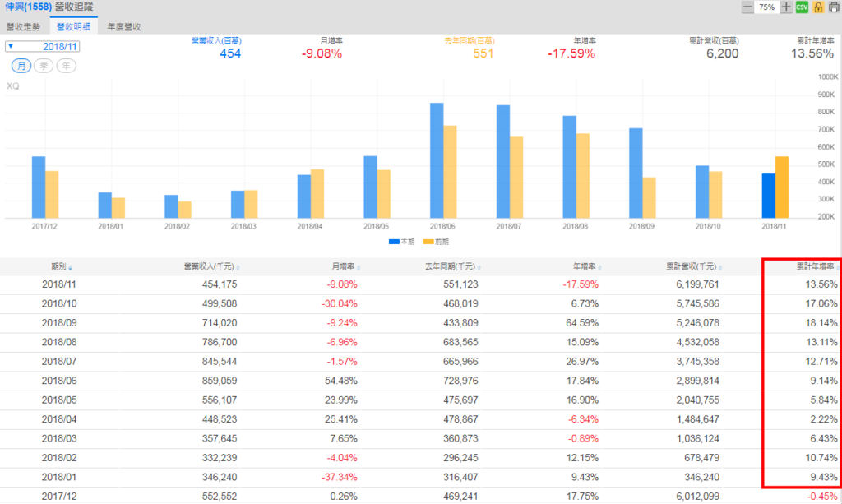The width and height of the screenshot is (842, 504).
Task: Click revenue value 714,020 in table
Action: (x=219, y=323)
